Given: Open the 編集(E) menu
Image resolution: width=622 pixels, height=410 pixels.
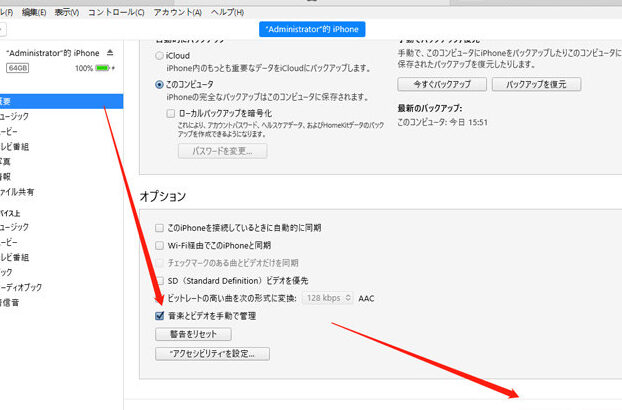Looking at the screenshot, I should [x=34, y=12].
